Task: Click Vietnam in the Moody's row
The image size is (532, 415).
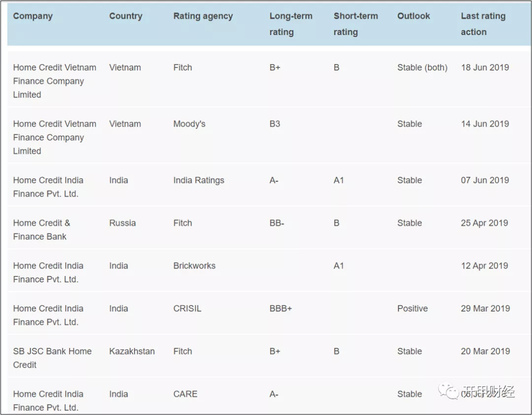Action: click(125, 124)
